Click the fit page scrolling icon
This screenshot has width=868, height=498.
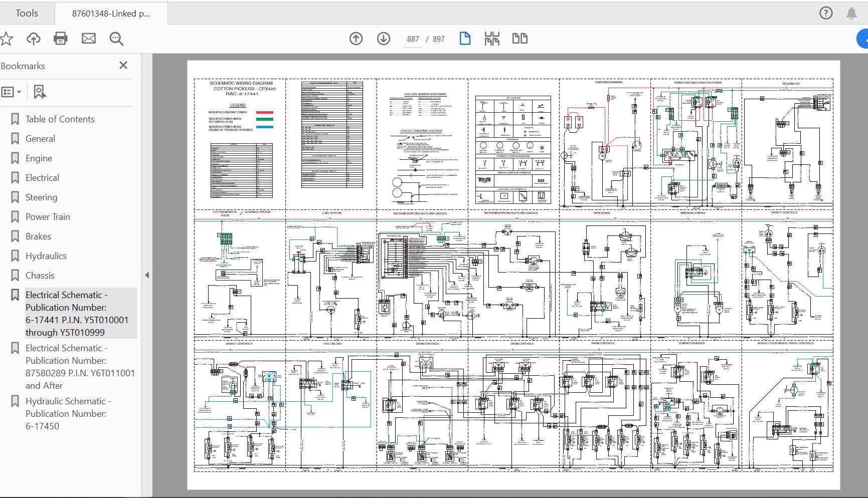tap(492, 39)
